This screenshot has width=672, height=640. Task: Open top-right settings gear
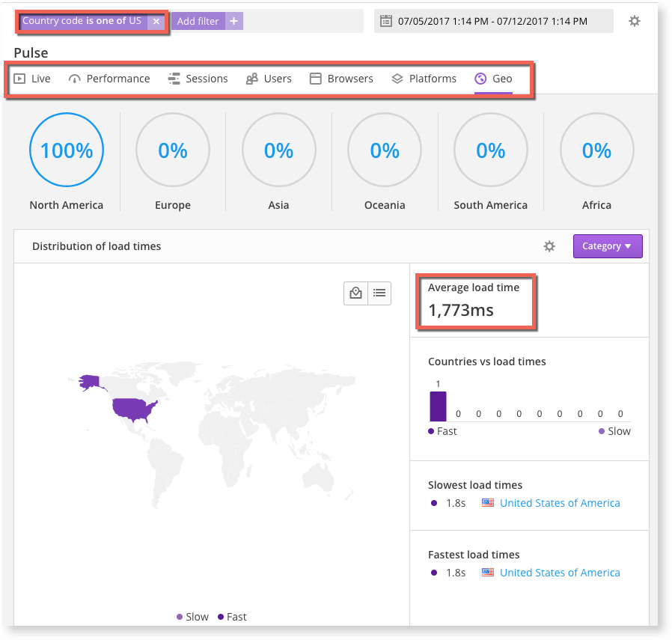click(x=634, y=20)
